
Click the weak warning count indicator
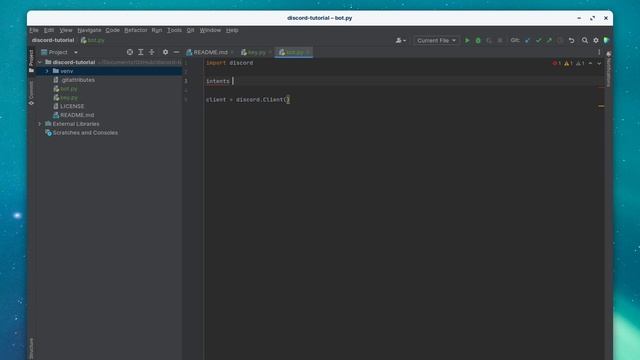[x=580, y=63]
